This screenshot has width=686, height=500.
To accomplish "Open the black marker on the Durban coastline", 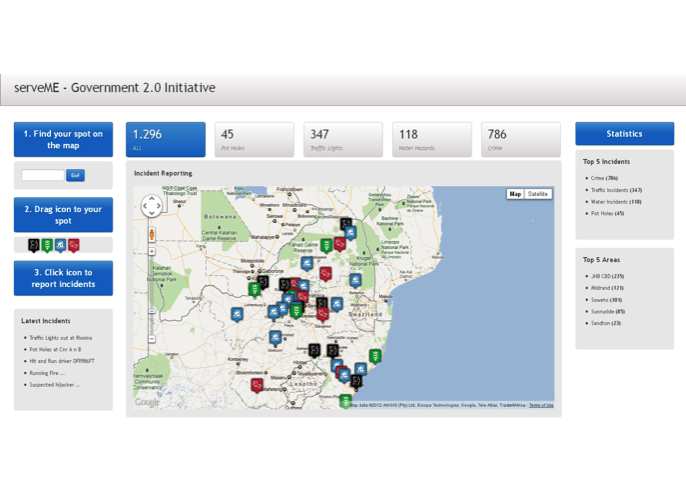I will (357, 382).
